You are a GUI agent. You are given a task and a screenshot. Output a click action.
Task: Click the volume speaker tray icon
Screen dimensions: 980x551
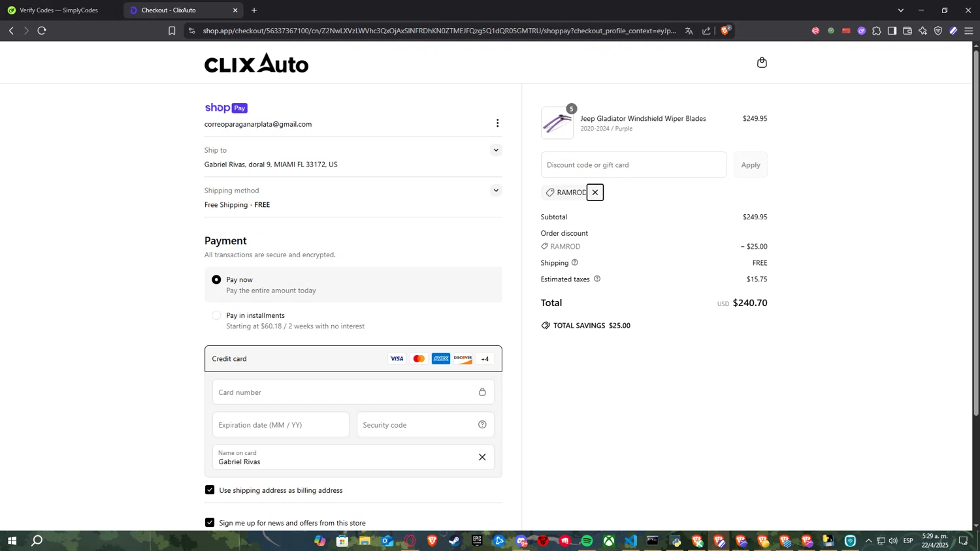coord(893,541)
